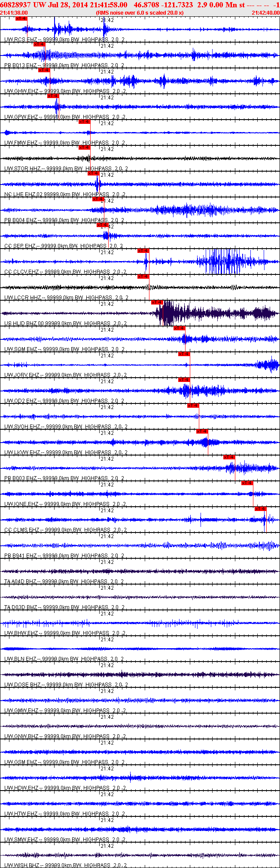Image resolution: width=280 pixels, height=868 pixels.
Task: Select the red pick marker on the FMW trace
Action: (84, 122)
